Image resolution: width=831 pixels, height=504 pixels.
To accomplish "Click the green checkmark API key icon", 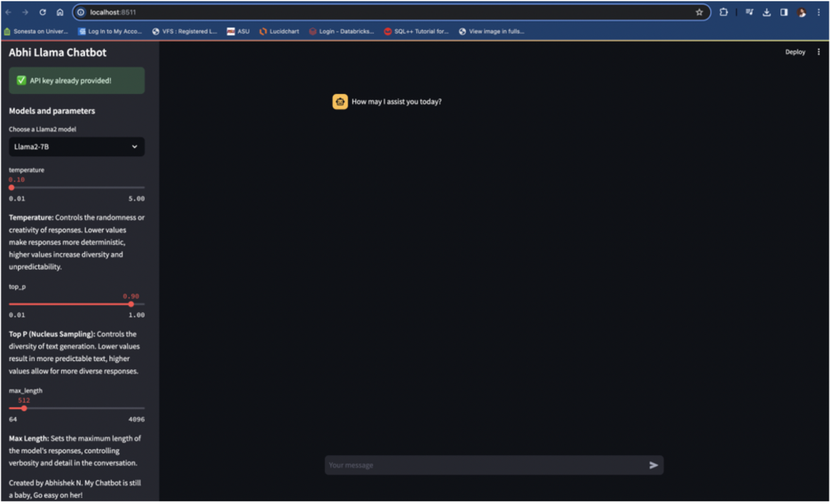I will [21, 81].
